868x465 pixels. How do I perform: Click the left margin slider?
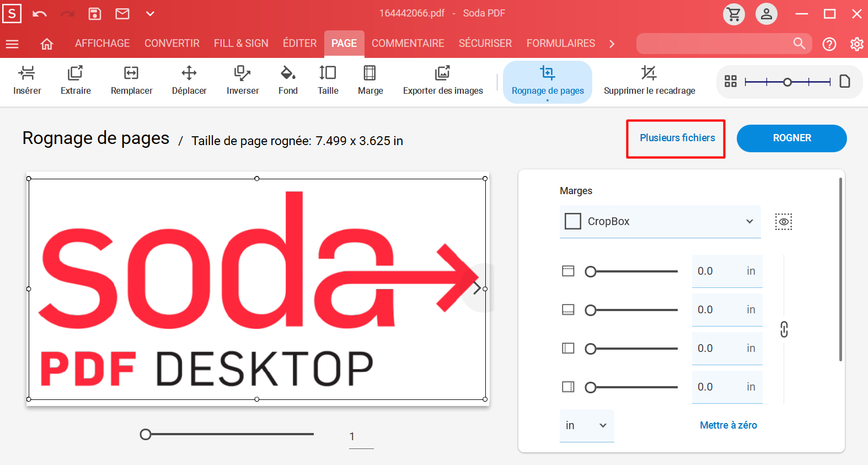(x=631, y=349)
